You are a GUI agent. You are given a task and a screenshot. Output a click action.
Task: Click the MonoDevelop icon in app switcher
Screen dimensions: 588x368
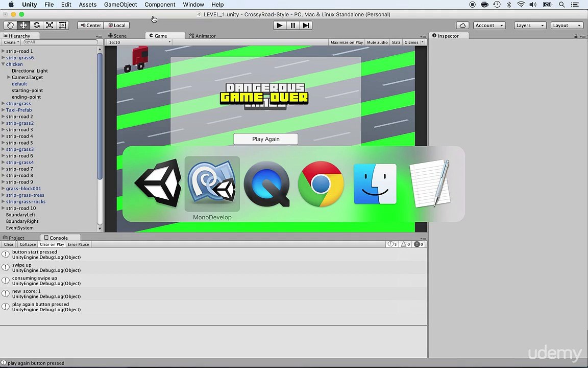point(212,183)
